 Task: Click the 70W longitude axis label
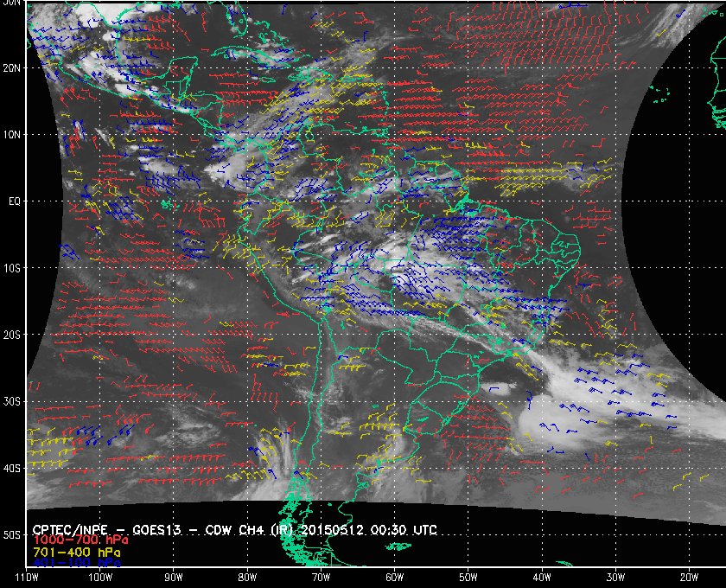[x=321, y=578]
